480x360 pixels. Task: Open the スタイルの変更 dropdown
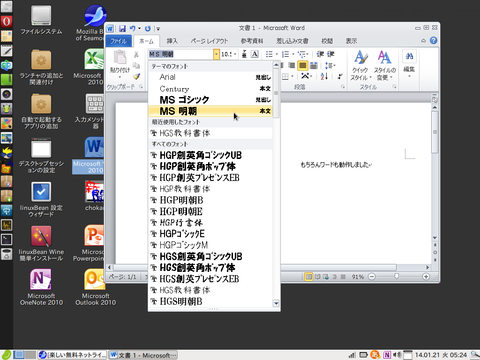pyautogui.click(x=384, y=65)
